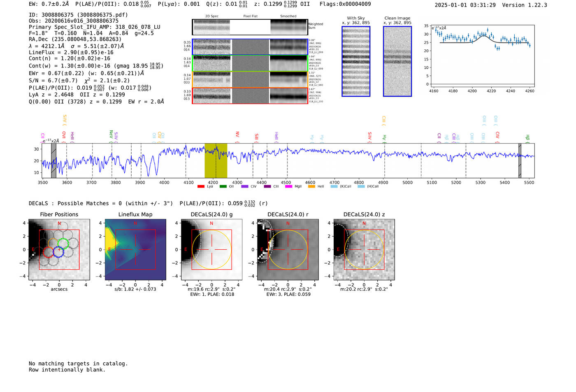This screenshot has width=576, height=392.
Task: Select the orange HeII legend swatch
Action: (x=311, y=186)
